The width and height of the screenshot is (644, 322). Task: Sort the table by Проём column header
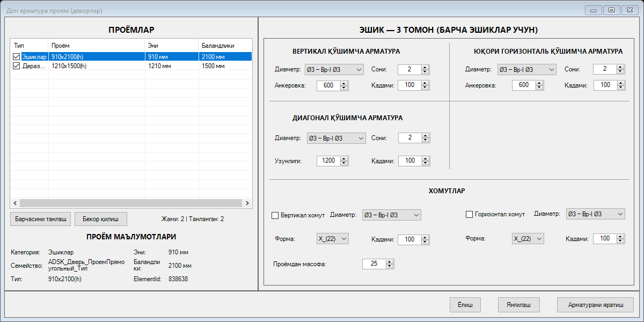coord(97,46)
